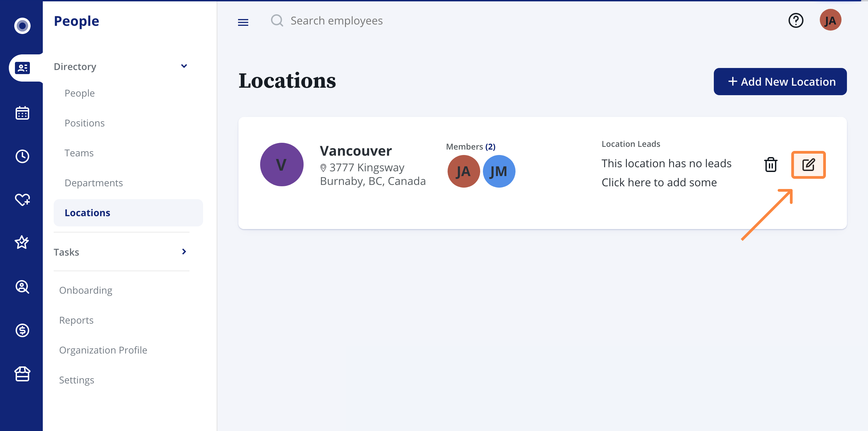Expand the Tasks section

coord(184,252)
